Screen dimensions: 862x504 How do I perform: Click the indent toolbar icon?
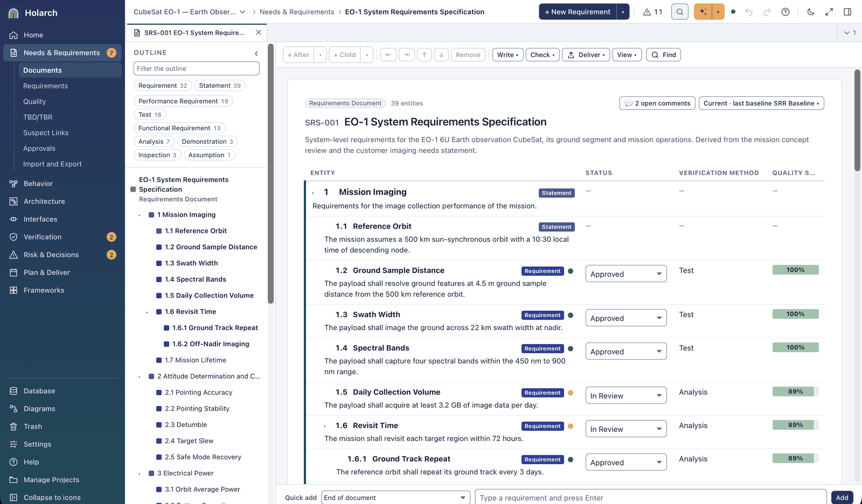tap(406, 55)
